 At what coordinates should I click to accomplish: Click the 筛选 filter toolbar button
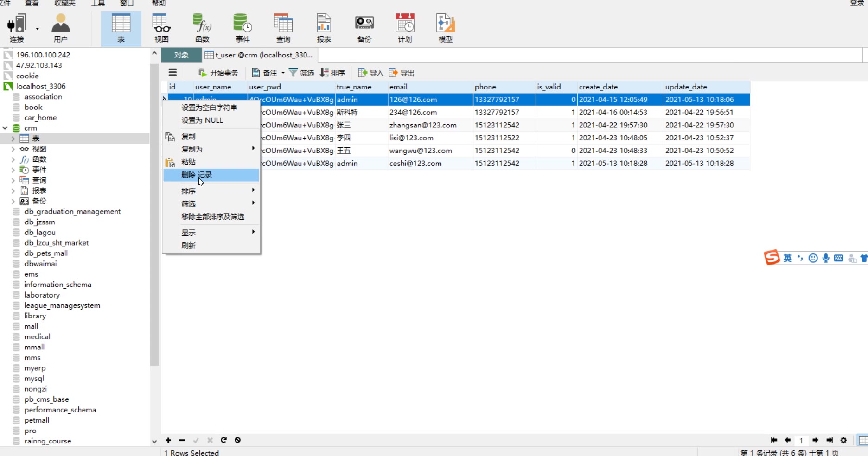301,73
